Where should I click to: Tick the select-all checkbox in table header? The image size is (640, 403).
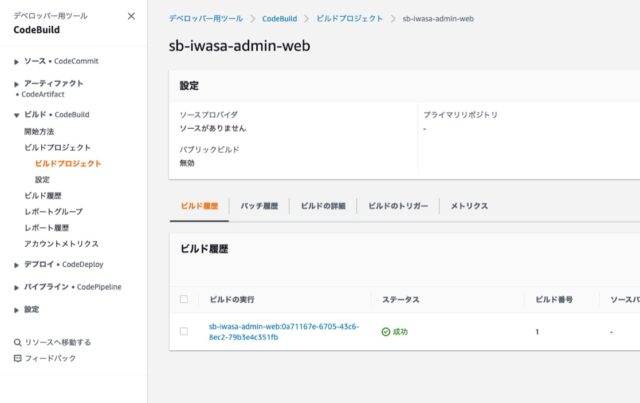coord(184,299)
